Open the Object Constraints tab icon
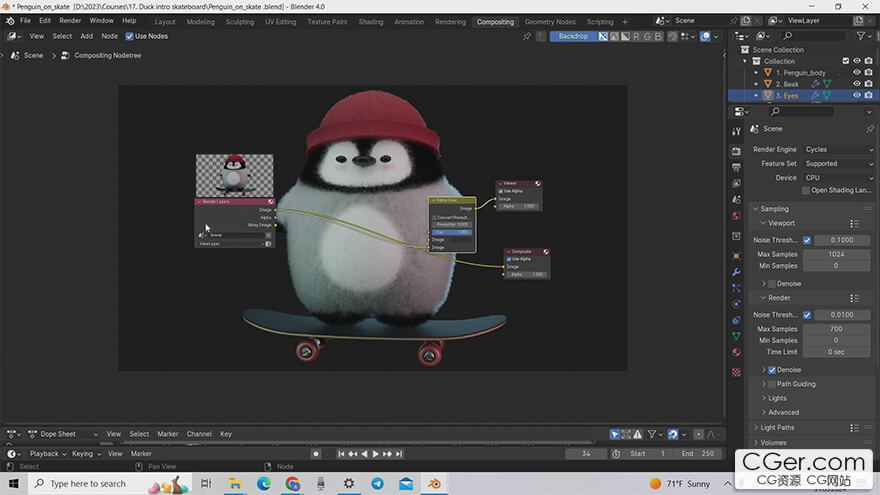 [736, 320]
